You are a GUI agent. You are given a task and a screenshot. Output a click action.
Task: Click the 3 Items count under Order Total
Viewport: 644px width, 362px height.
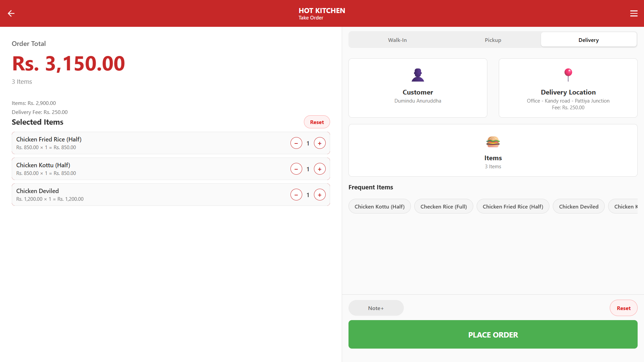(x=22, y=82)
